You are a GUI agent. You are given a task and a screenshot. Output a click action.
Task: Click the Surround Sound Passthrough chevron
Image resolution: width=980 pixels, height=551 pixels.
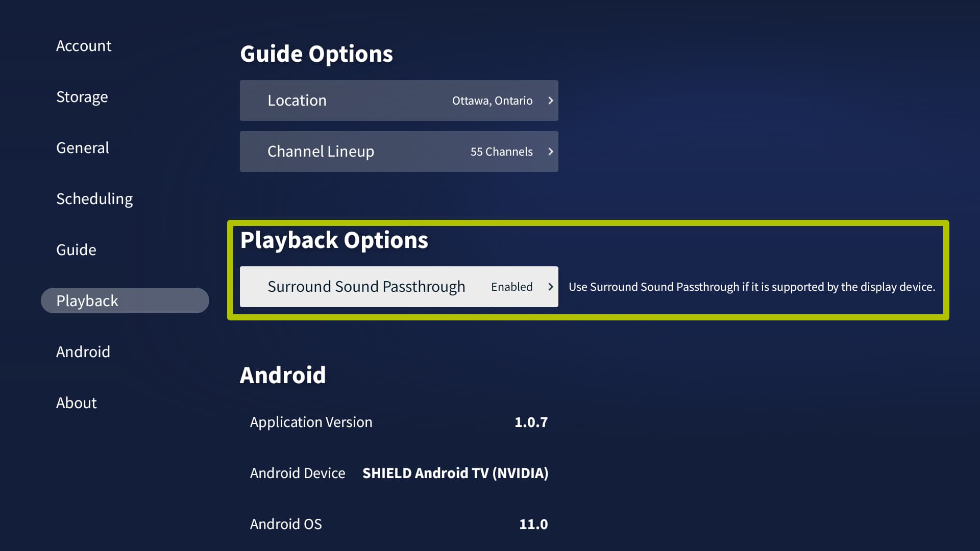(550, 287)
